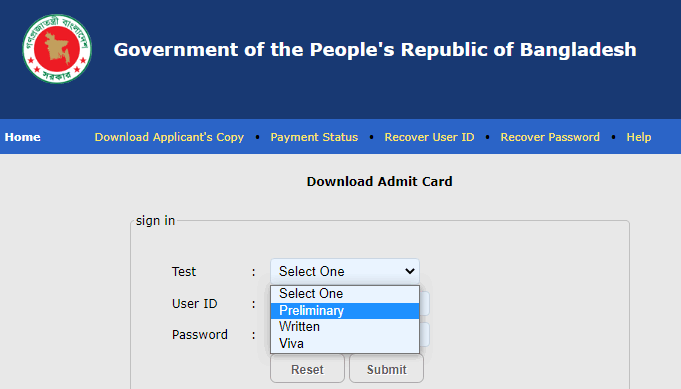Open the Help menu link

click(638, 137)
